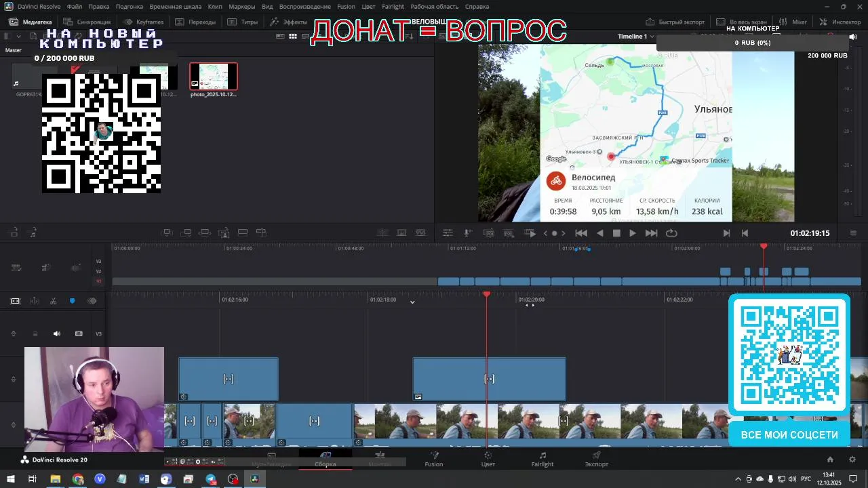Screen dimensions: 868x488
Task: Open File Explorer from the taskbar
Action: coord(56,479)
